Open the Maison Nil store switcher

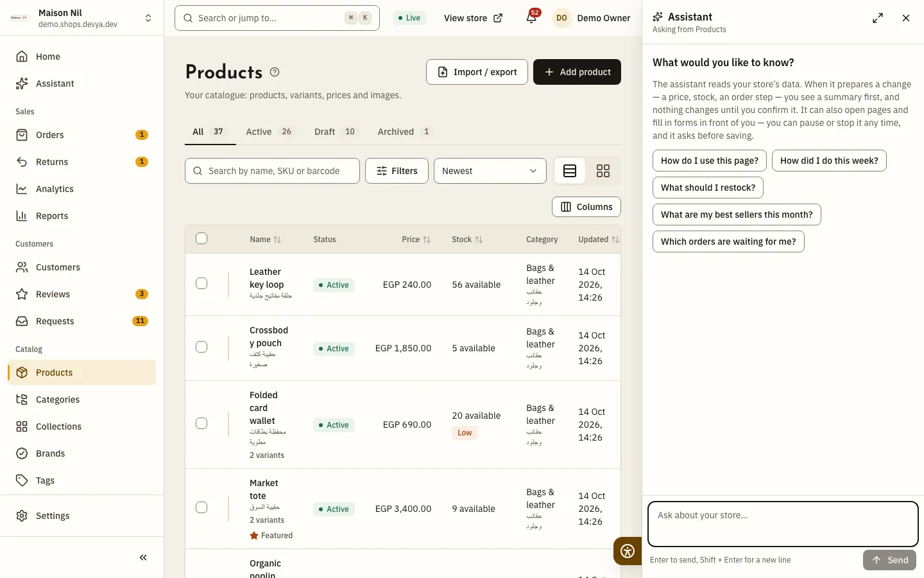pyautogui.click(x=82, y=18)
